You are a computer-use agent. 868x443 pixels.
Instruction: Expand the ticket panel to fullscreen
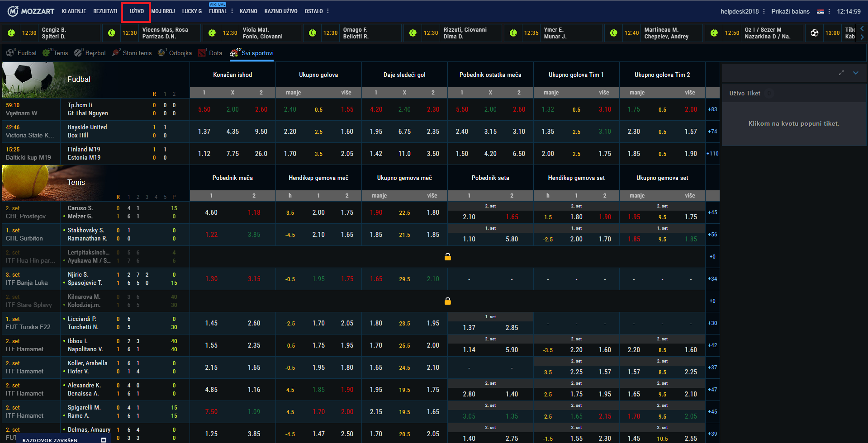pyautogui.click(x=841, y=73)
